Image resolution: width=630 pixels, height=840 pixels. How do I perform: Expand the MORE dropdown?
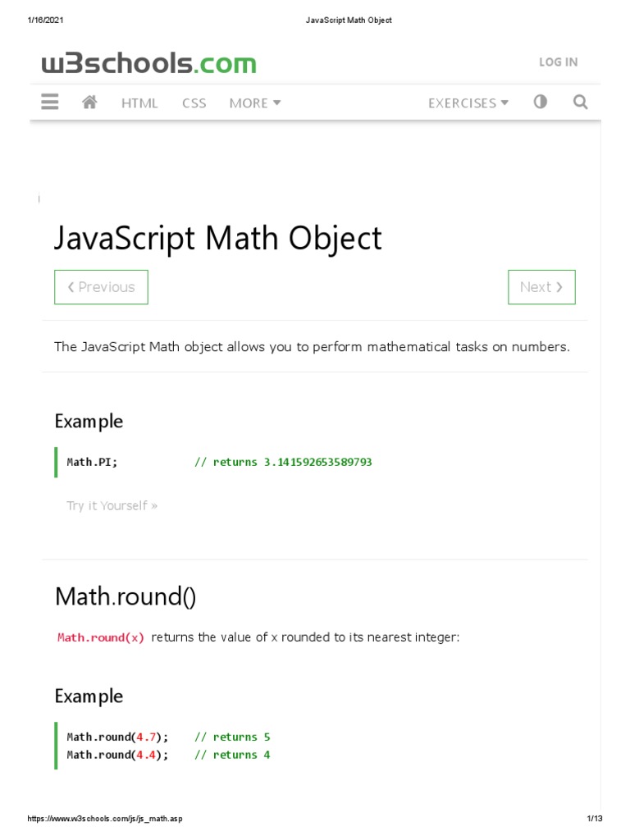pos(255,103)
